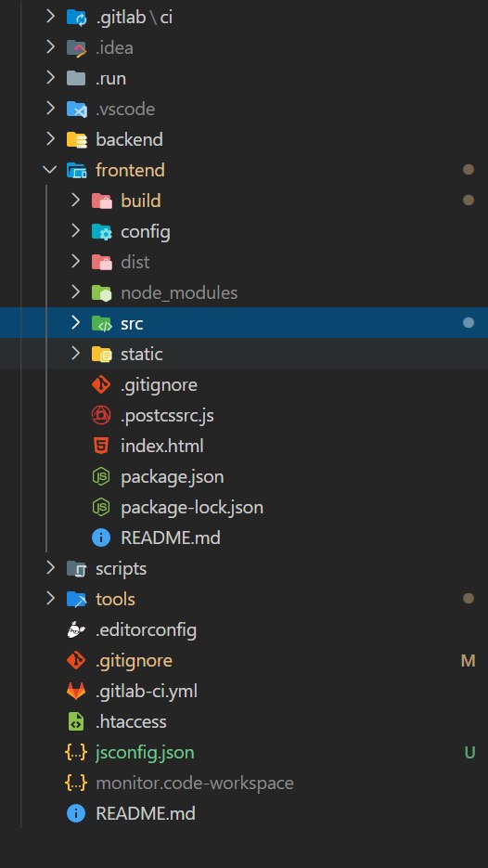The width and height of the screenshot is (488, 868).
Task: Click the .vscode folder icon
Action: click(76, 109)
